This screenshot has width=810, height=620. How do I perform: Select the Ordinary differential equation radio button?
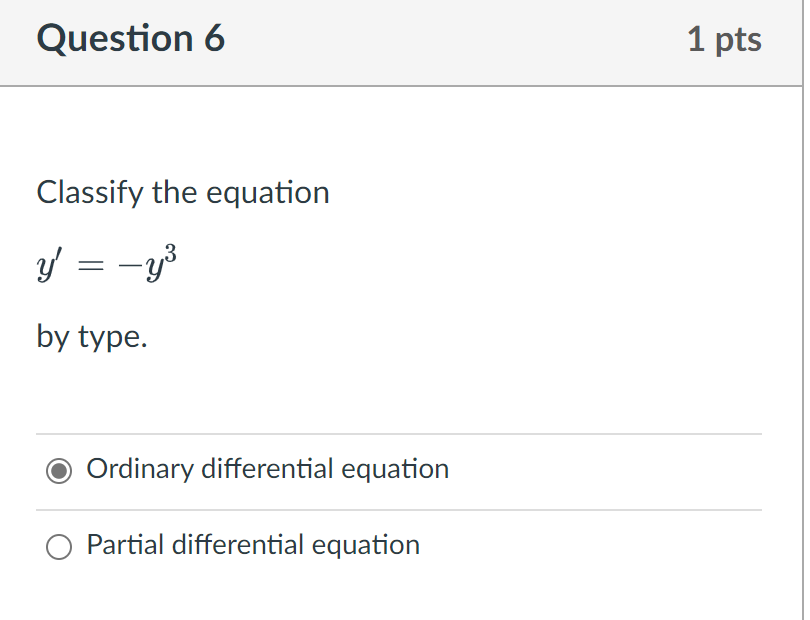point(60,469)
